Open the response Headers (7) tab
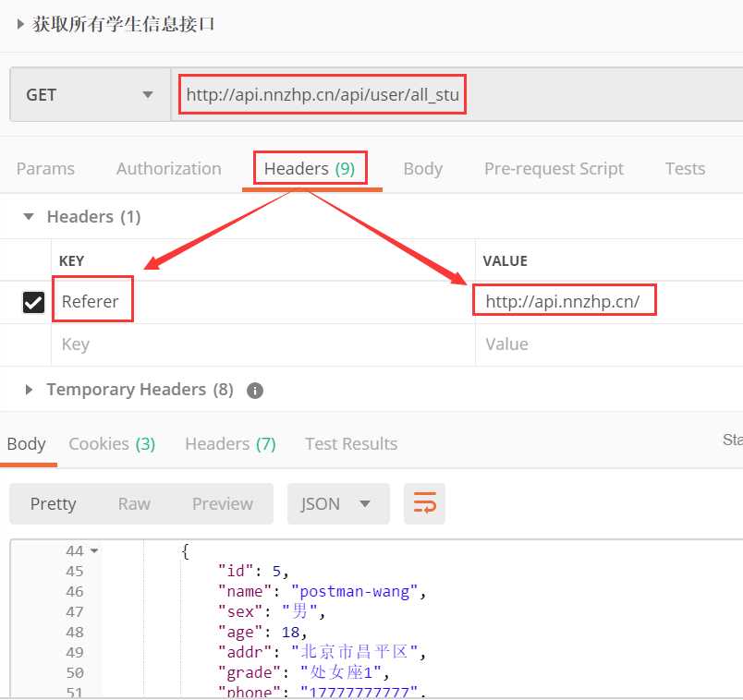 coord(230,444)
